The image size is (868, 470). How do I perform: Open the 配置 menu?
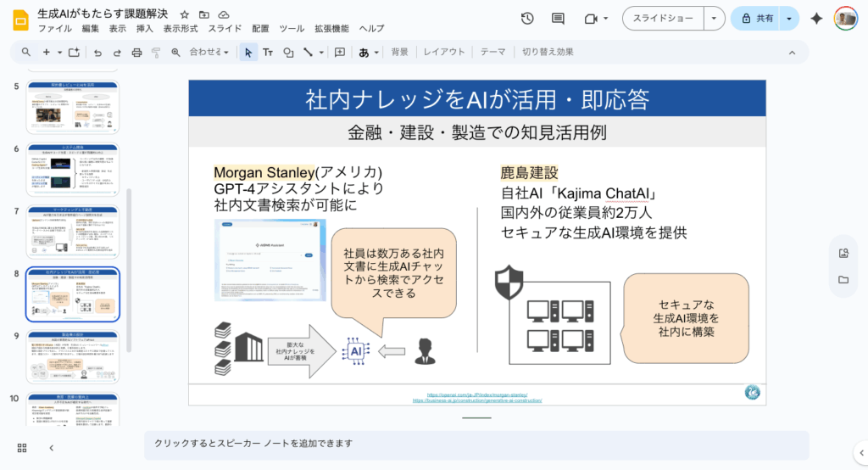click(x=260, y=29)
